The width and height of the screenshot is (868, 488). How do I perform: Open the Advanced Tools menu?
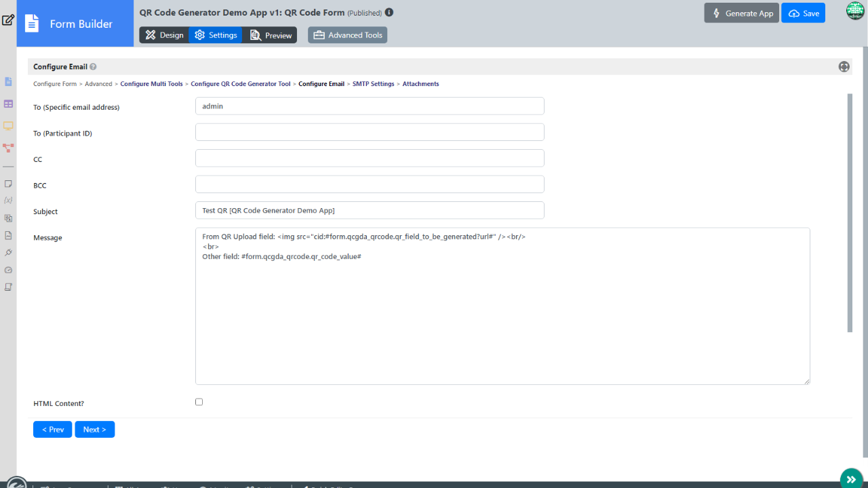coord(347,35)
